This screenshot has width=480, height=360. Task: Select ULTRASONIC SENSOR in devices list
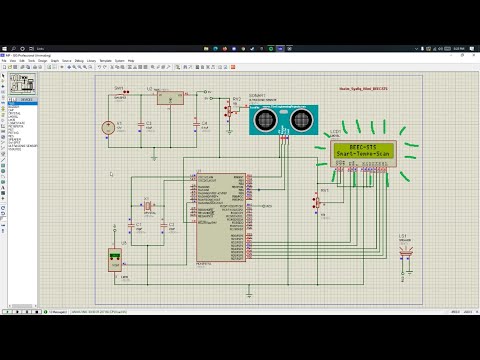(x=22, y=146)
